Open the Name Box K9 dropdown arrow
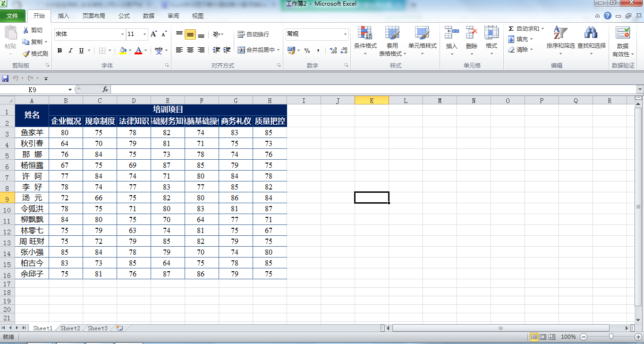This screenshot has width=644, height=344. coord(70,89)
